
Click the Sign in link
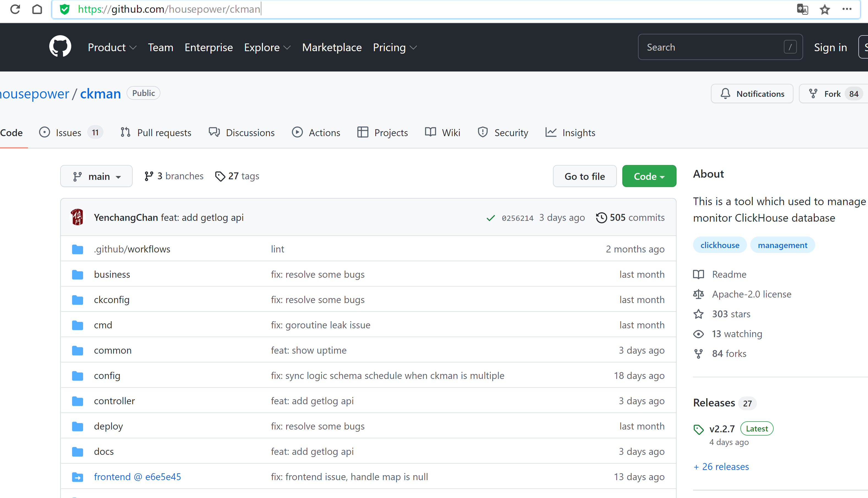click(830, 47)
